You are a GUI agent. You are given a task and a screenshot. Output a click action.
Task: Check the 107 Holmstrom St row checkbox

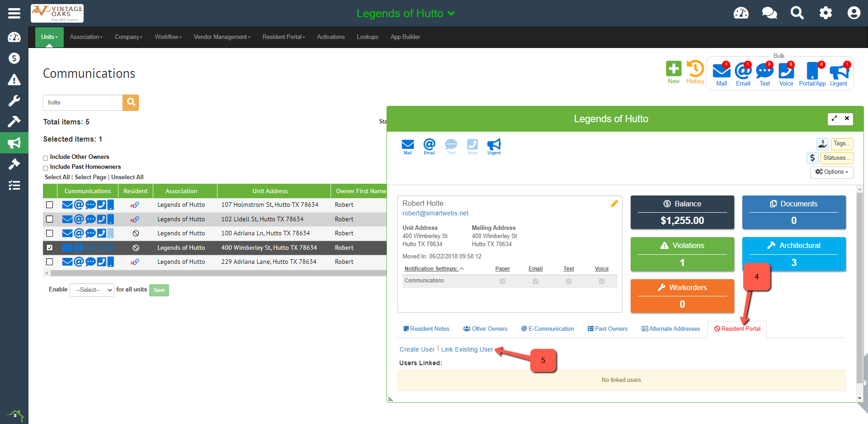[x=50, y=205]
